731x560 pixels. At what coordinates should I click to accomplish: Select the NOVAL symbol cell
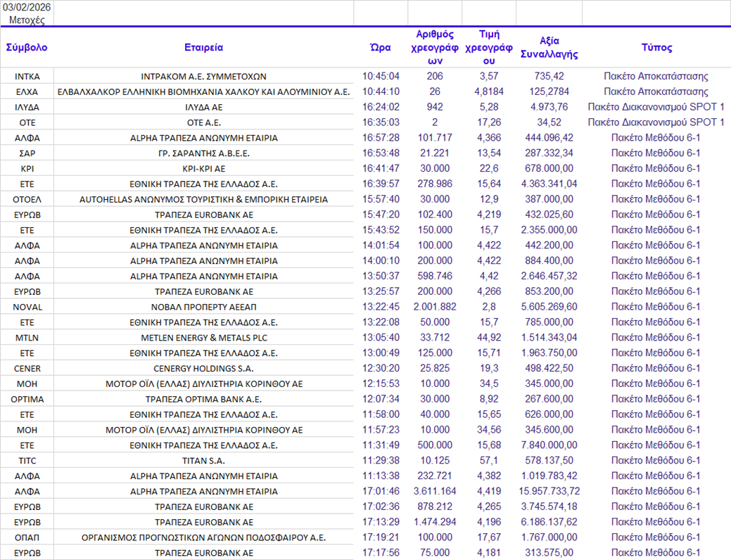[27, 307]
